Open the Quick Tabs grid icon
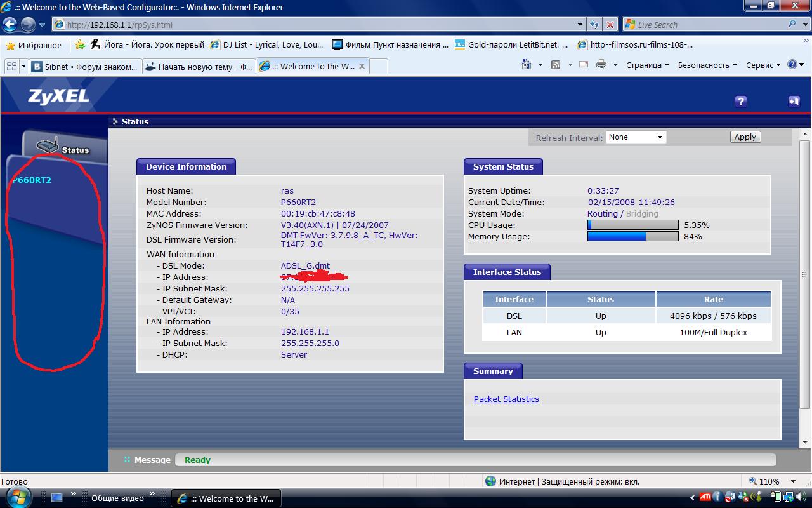The height and width of the screenshot is (508, 812). [11, 66]
